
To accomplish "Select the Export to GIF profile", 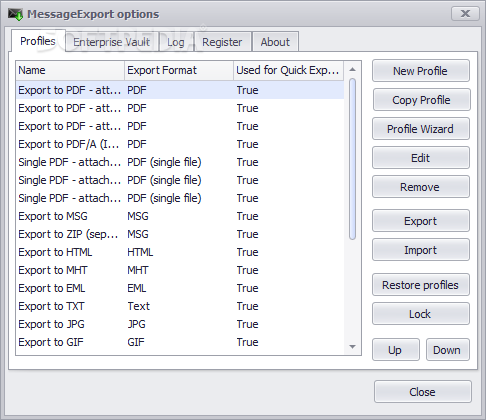I will [180, 342].
